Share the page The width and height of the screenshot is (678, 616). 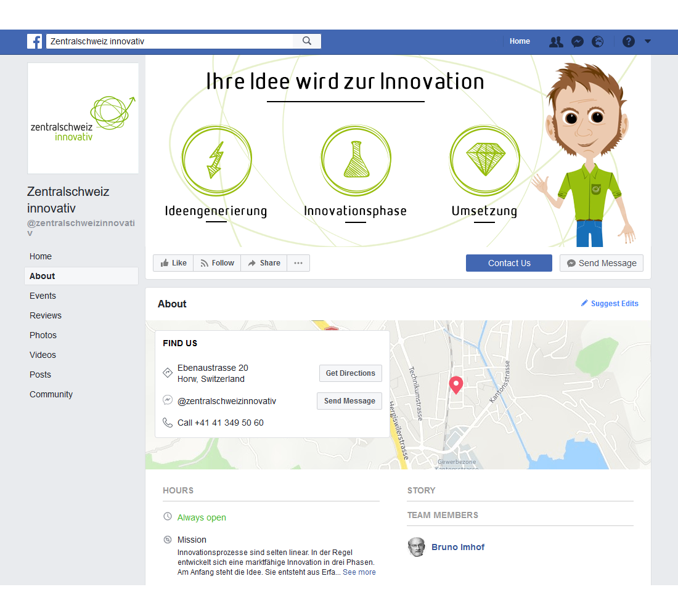264,263
